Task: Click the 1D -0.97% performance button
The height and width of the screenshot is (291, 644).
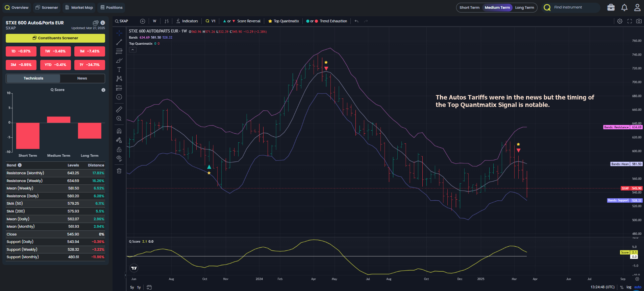Action: tap(21, 51)
